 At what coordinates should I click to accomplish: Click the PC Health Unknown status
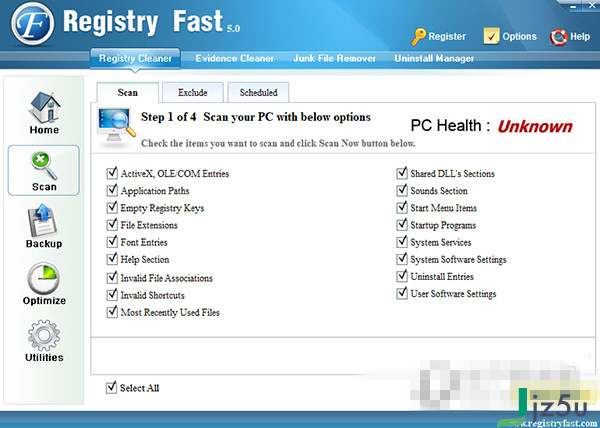(x=535, y=127)
